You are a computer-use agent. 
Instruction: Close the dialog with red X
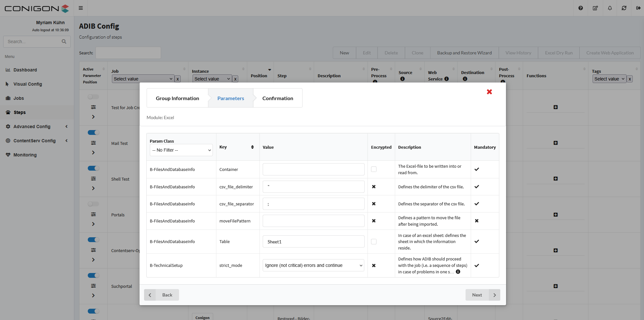tap(489, 92)
